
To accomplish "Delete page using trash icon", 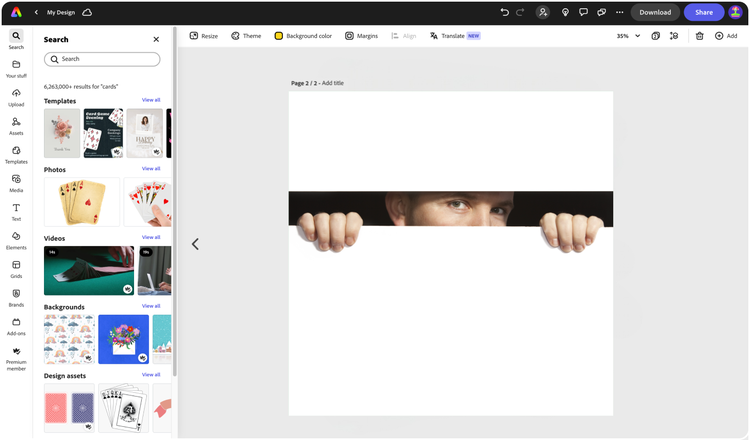I will point(699,36).
